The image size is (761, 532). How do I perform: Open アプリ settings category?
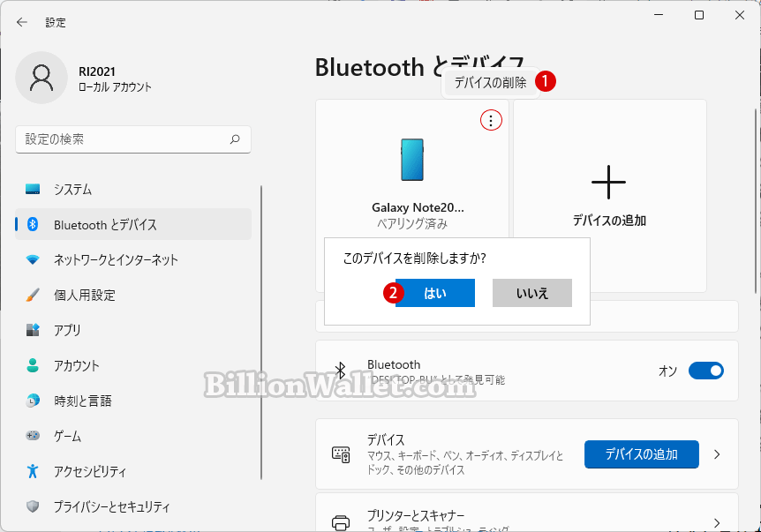(133, 330)
